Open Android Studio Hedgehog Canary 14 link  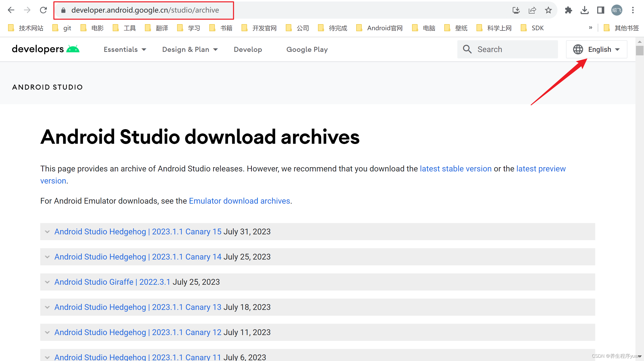pyautogui.click(x=138, y=257)
